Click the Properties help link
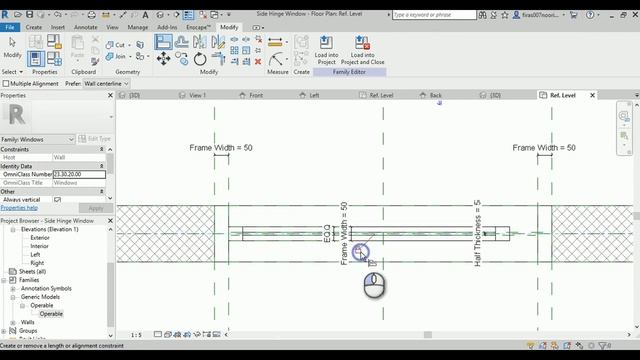Viewport: 640px width, 360px height. click(x=19, y=208)
